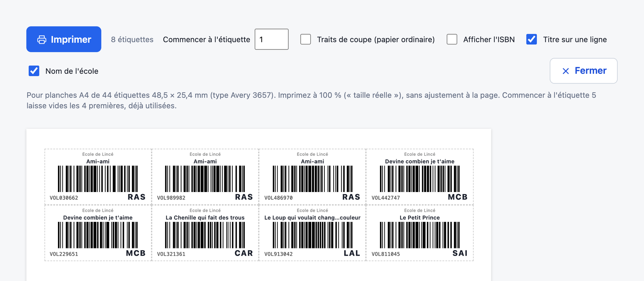Uncheck Titre sur une ligne

(x=532, y=39)
